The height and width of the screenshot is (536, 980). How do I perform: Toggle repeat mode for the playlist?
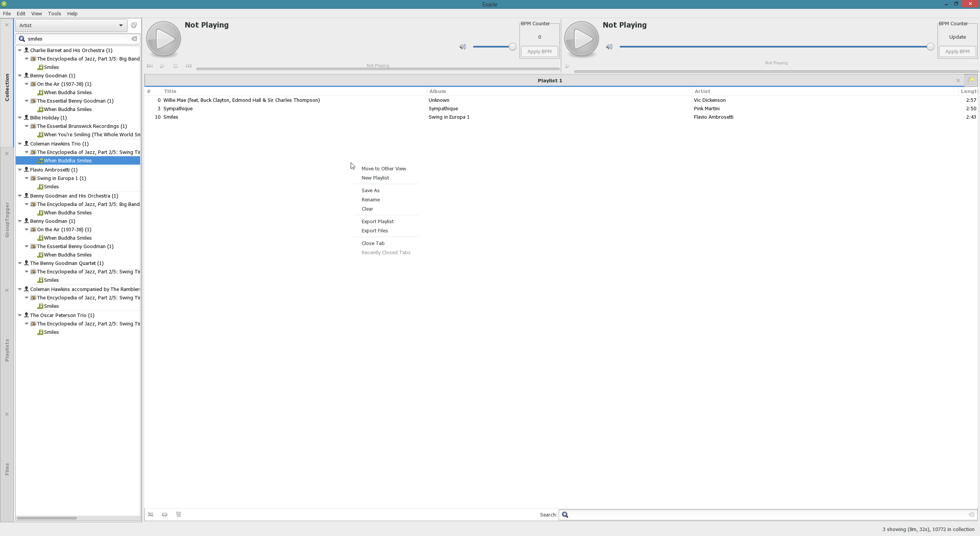click(165, 515)
